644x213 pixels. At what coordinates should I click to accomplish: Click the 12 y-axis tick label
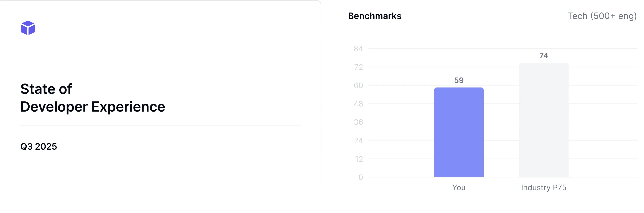[359, 159]
